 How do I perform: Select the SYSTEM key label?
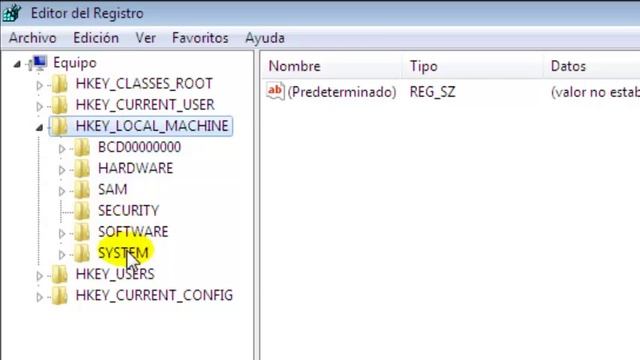pos(123,253)
